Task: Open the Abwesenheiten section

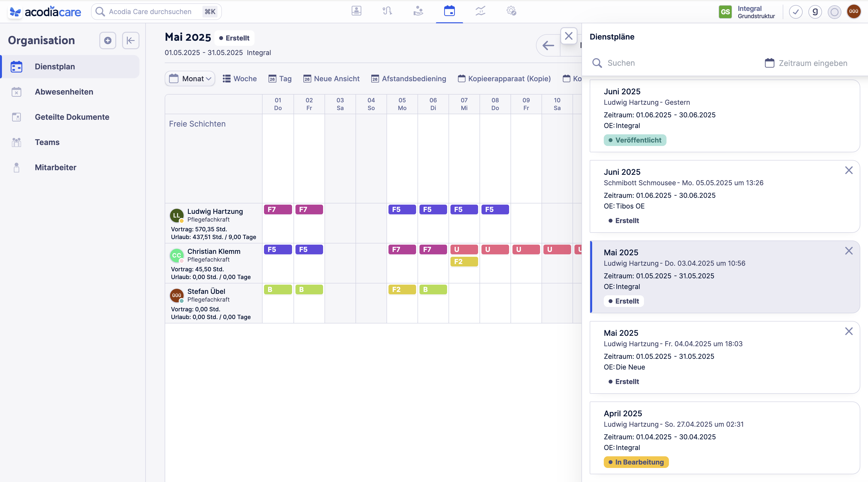Action: (64, 91)
